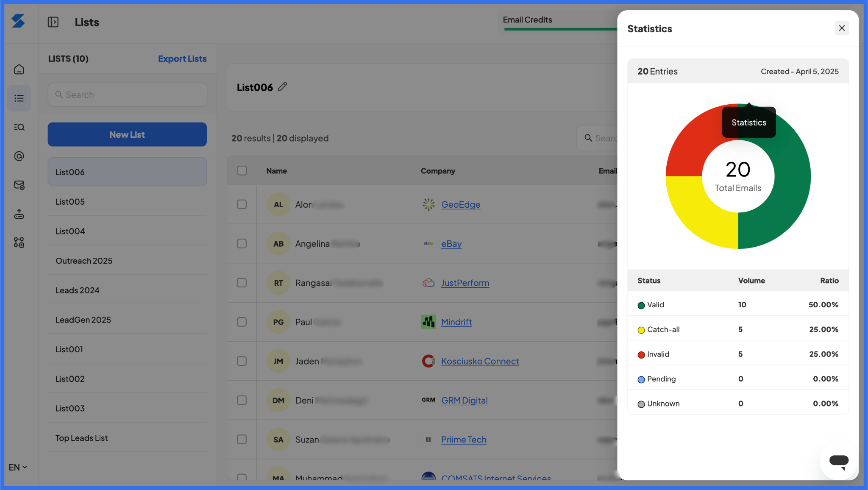This screenshot has width=868, height=490.
Task: Click the Name column header
Action: [276, 171]
